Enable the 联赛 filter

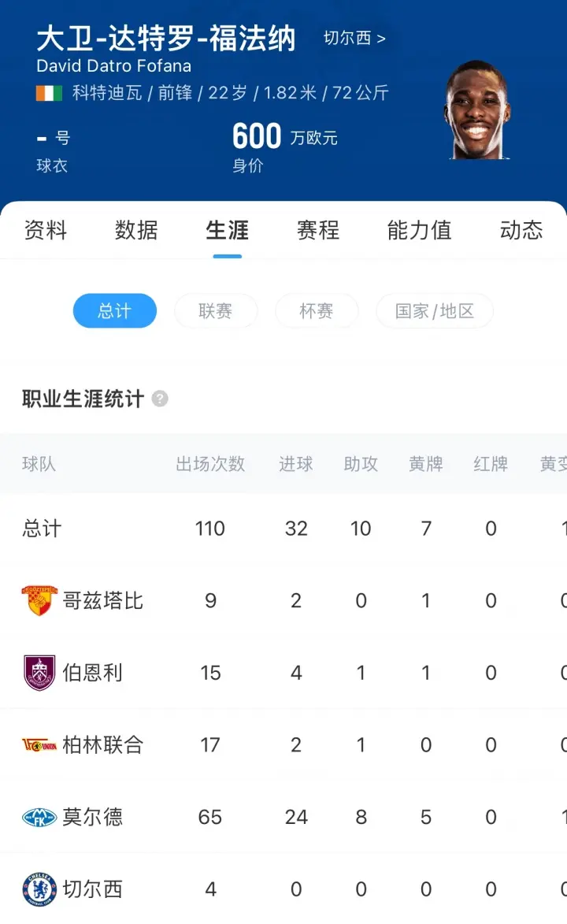pyautogui.click(x=216, y=310)
